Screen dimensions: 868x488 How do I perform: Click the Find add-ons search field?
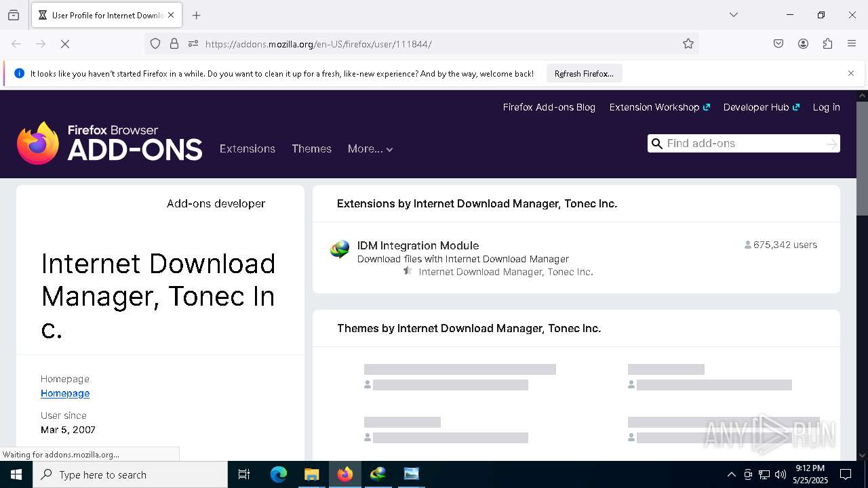[743, 144]
